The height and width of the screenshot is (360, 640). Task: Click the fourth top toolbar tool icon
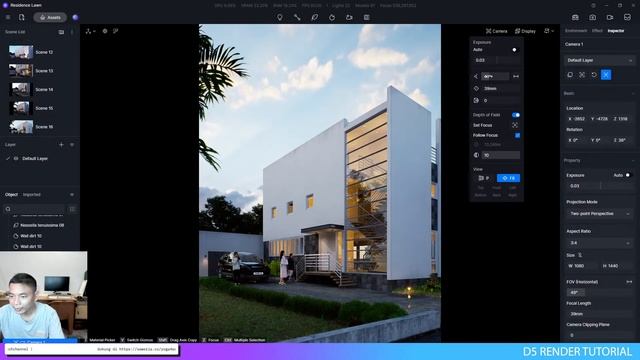pos(332,18)
